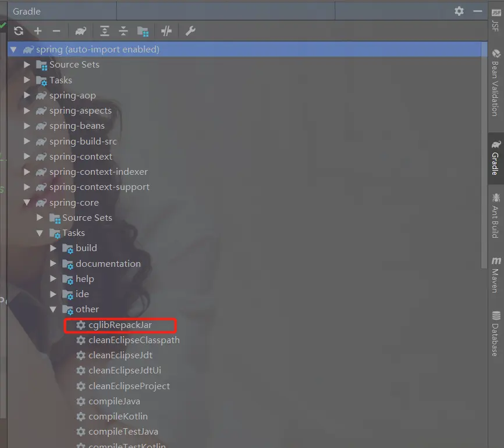The height and width of the screenshot is (448, 504).
Task: Click the tree's vertical scrollbar
Action: tap(484, 154)
